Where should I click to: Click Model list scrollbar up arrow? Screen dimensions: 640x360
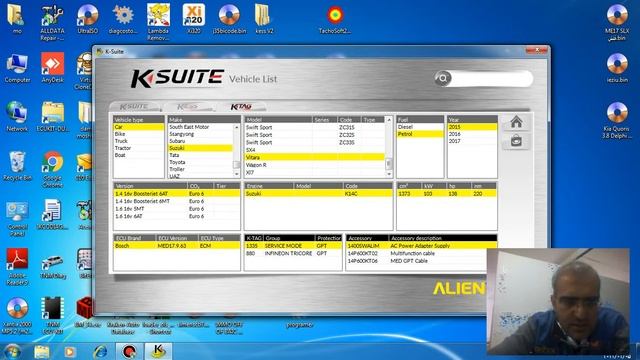tap(389, 120)
